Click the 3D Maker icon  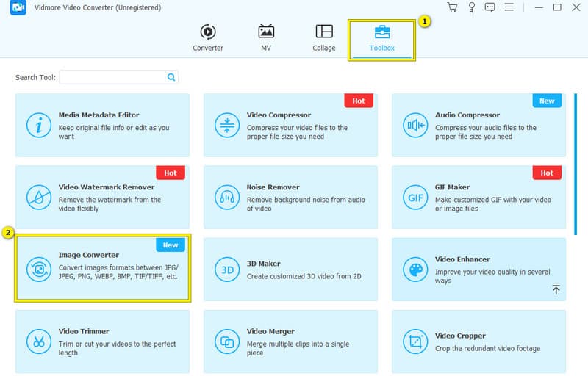pyautogui.click(x=226, y=269)
